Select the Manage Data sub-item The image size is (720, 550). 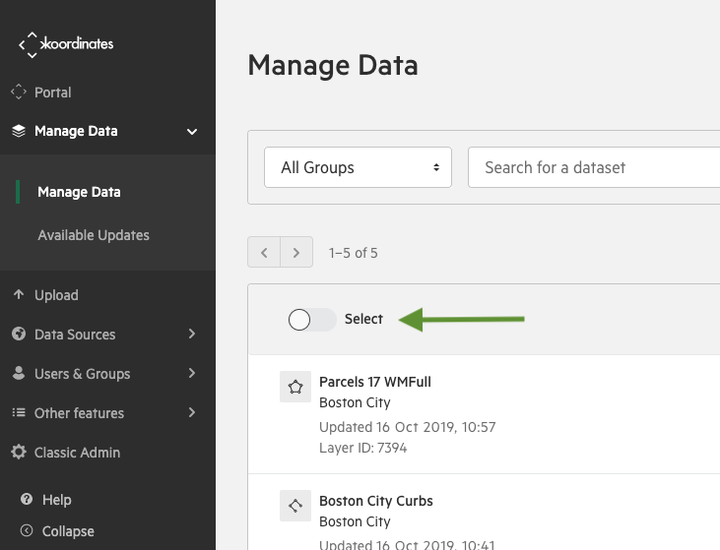(x=79, y=192)
